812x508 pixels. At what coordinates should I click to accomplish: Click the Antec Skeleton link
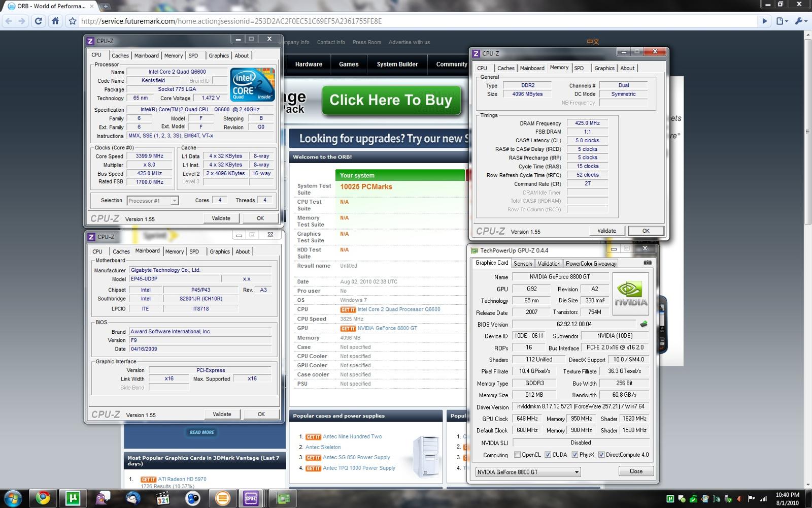point(323,447)
